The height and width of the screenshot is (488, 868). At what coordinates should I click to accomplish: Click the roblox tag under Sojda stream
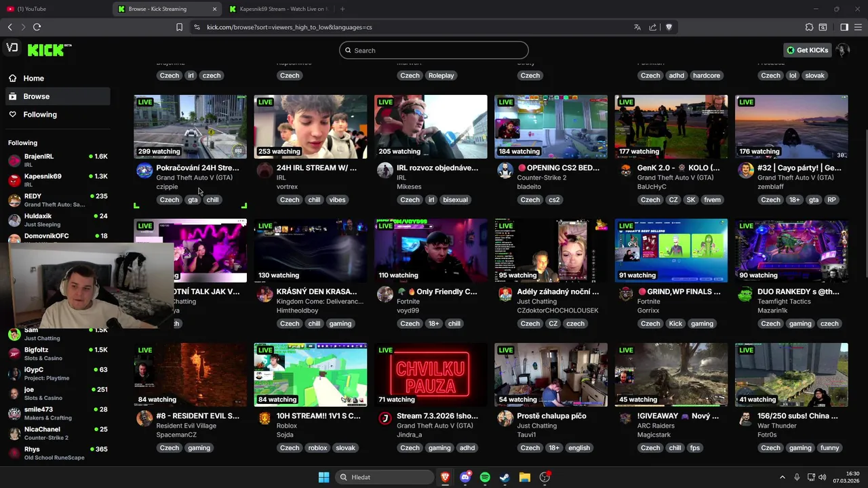pos(317,448)
